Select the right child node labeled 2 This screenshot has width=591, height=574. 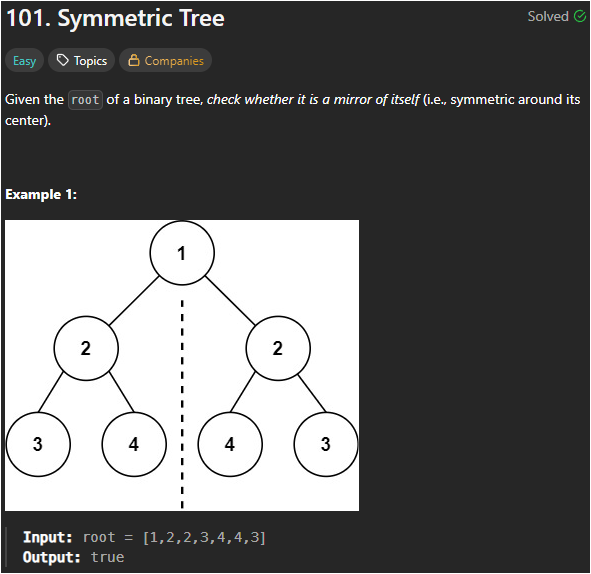pyautogui.click(x=278, y=348)
